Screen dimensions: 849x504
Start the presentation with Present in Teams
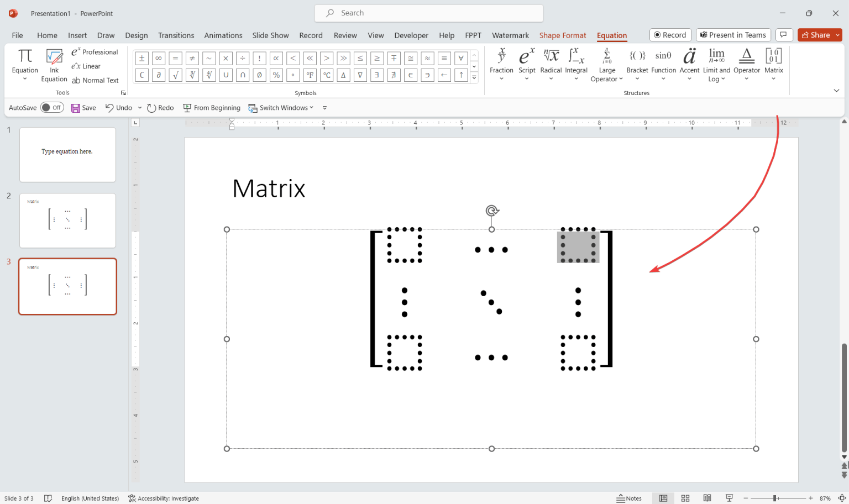733,34
